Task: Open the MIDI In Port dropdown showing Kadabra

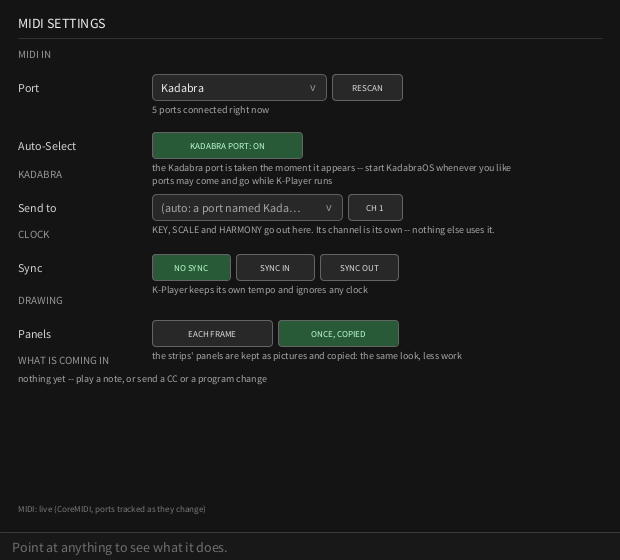Action: coord(239,87)
